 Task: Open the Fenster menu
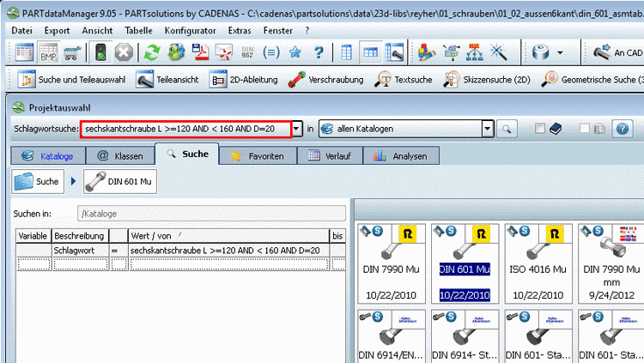(278, 30)
